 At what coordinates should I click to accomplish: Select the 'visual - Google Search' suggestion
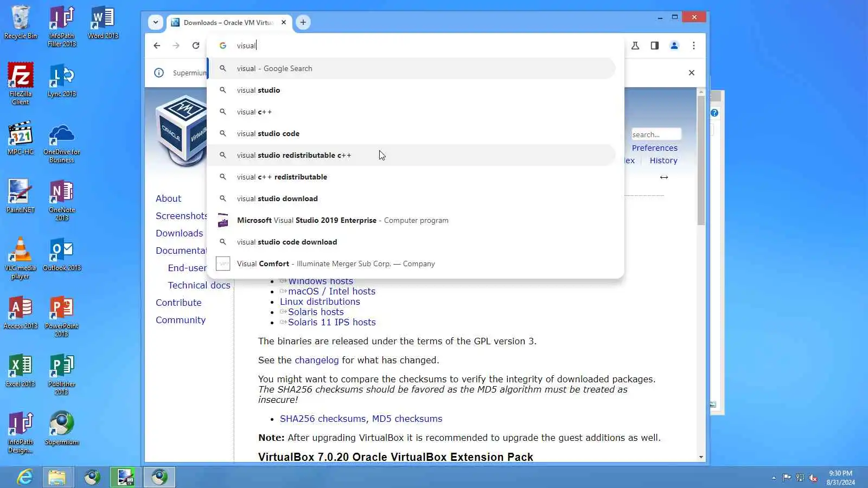coord(411,68)
